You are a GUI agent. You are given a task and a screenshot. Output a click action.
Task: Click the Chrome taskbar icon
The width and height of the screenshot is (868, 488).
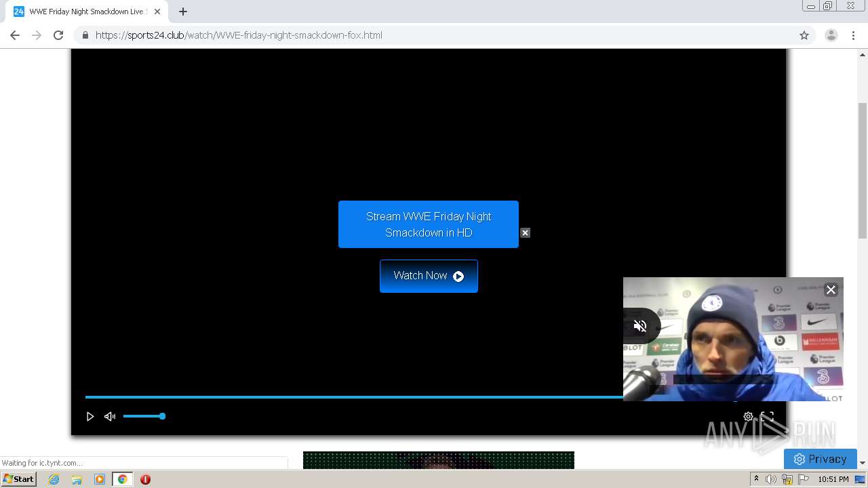tap(122, 479)
